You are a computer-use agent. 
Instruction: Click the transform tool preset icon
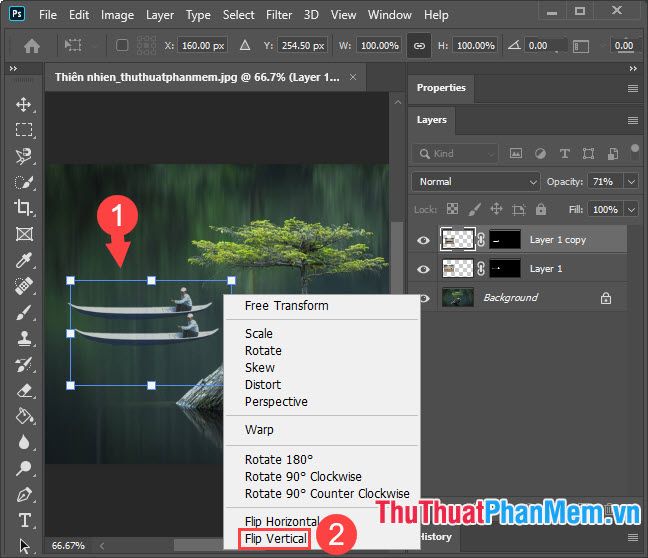click(73, 45)
